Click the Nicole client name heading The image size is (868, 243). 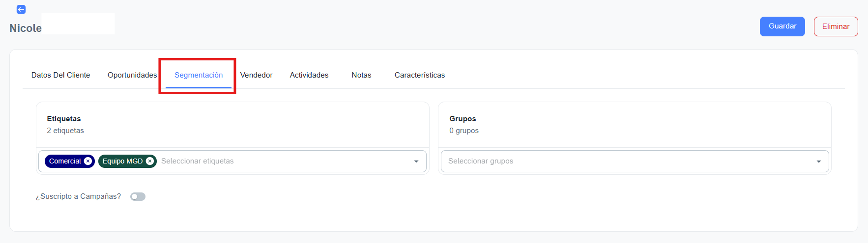click(x=26, y=28)
